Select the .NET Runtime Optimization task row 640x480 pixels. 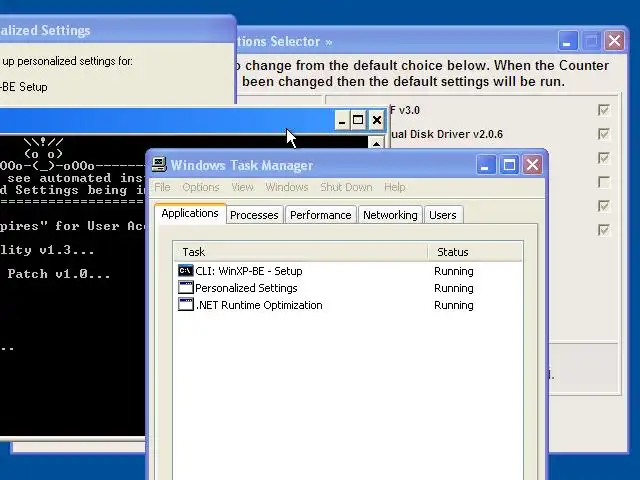coord(349,305)
